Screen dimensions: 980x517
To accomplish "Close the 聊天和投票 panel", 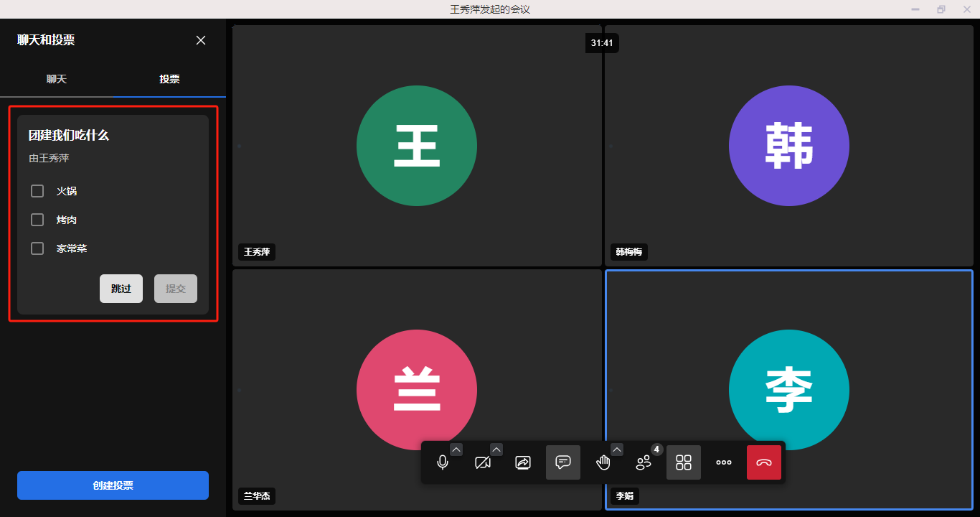I will (x=201, y=40).
